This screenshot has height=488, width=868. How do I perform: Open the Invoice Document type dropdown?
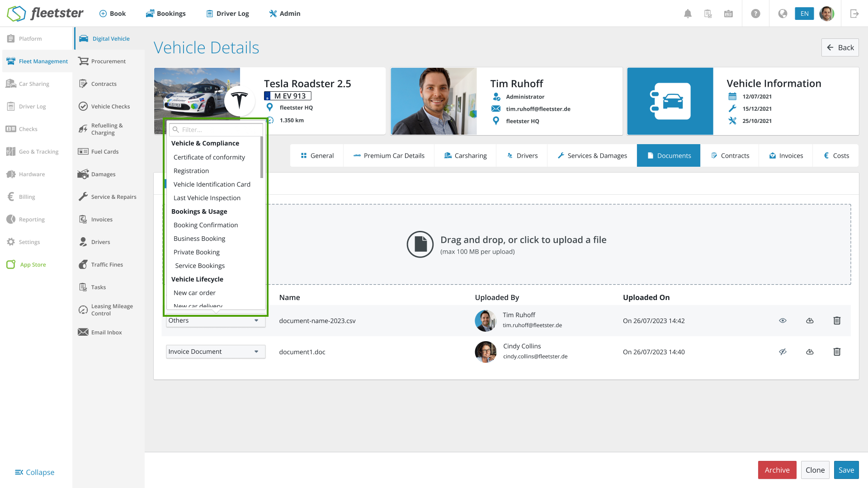(216, 352)
